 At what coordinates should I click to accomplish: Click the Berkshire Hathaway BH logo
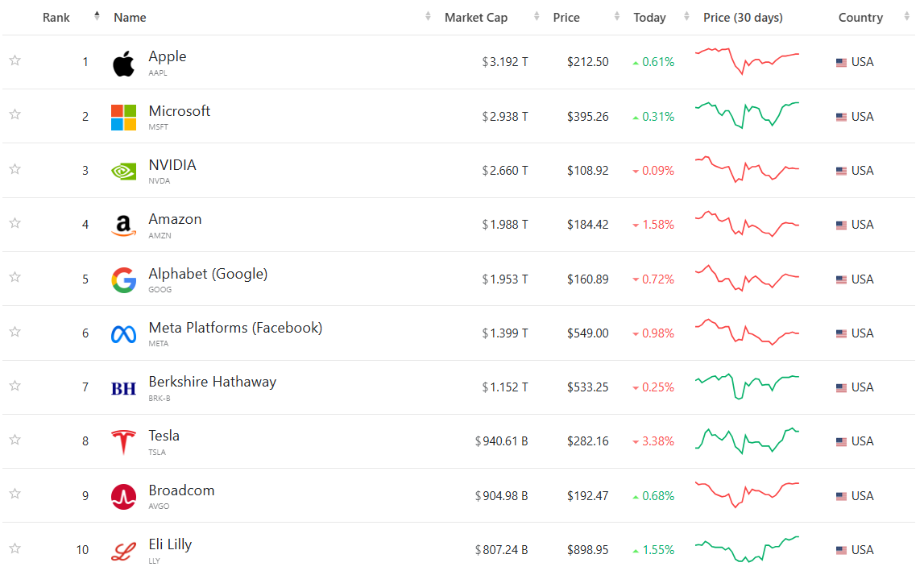coord(124,389)
